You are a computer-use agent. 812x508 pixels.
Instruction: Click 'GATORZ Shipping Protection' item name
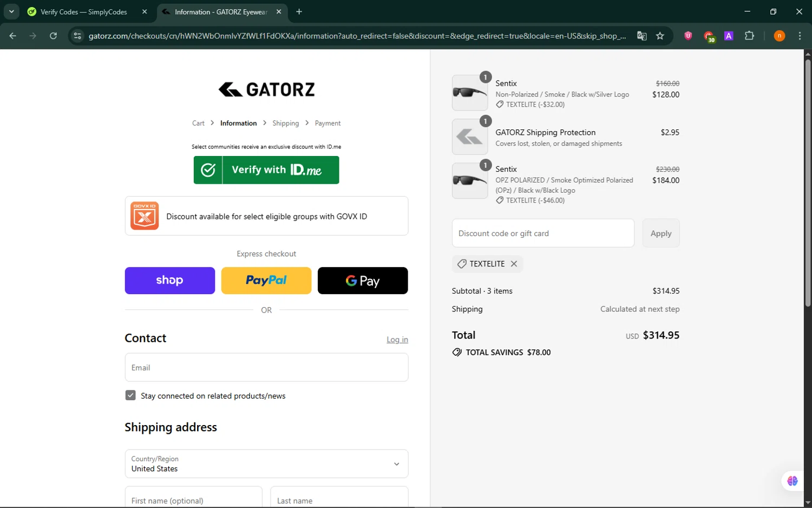[x=545, y=132]
